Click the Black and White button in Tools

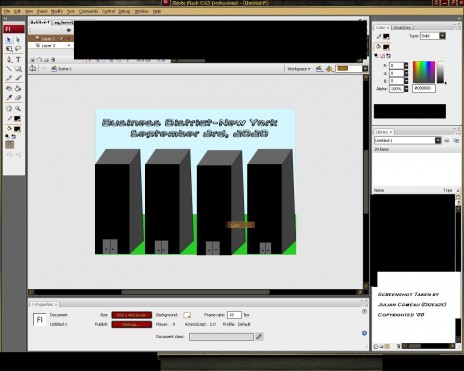tap(7, 136)
